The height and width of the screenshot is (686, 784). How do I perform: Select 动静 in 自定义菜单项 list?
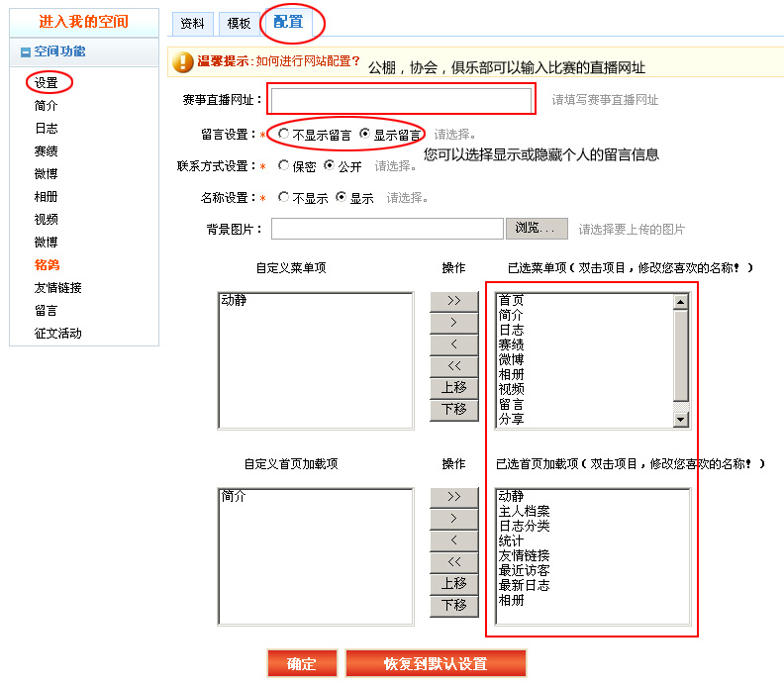click(x=234, y=300)
